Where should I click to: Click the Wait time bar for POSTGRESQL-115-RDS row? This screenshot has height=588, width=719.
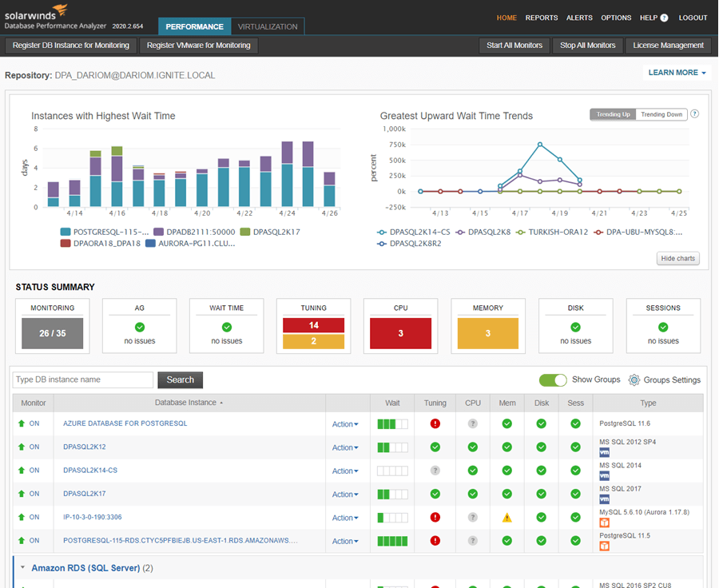click(392, 541)
